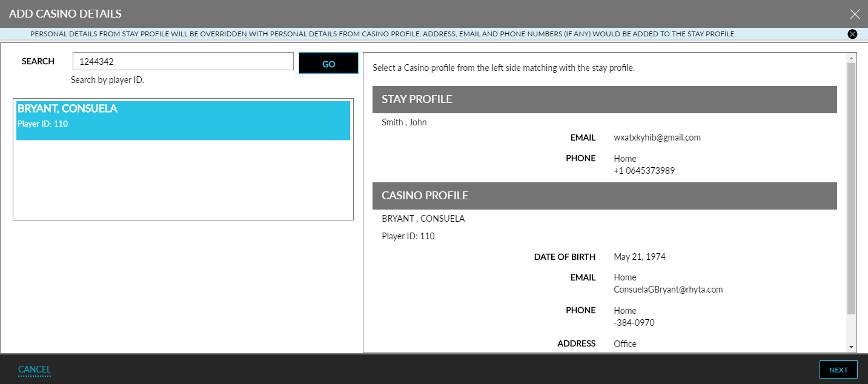Click the player ID search field
The image size is (868, 384).
(183, 61)
